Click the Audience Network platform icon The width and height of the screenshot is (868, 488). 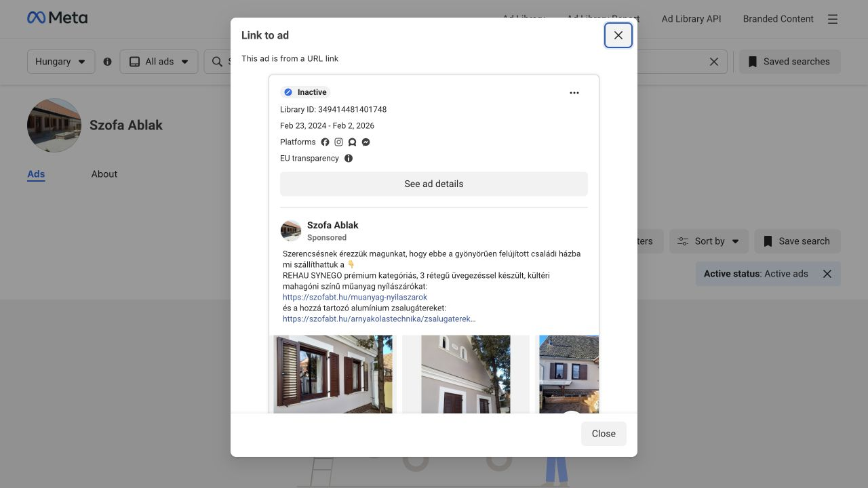pos(352,142)
